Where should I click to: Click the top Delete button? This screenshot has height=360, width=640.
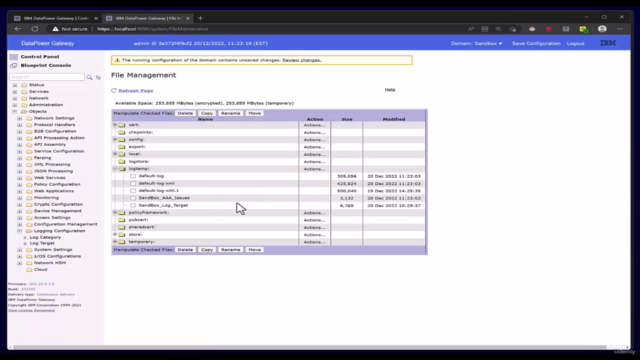[x=185, y=113]
